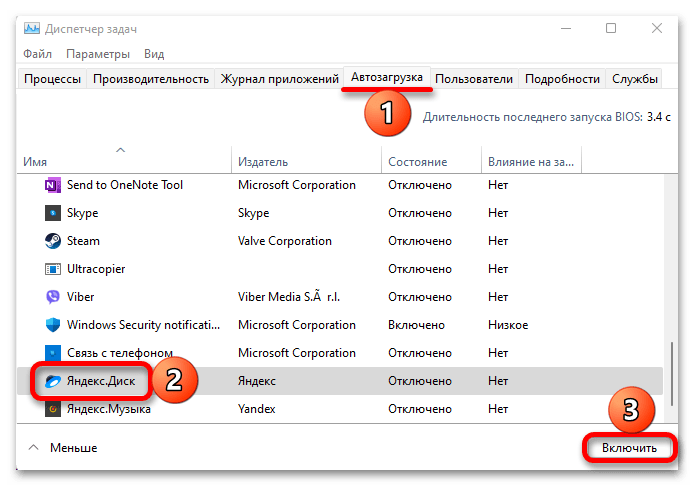The width and height of the screenshot is (694, 486).
Task: Select the Автозагрузка tab
Action: (x=387, y=77)
